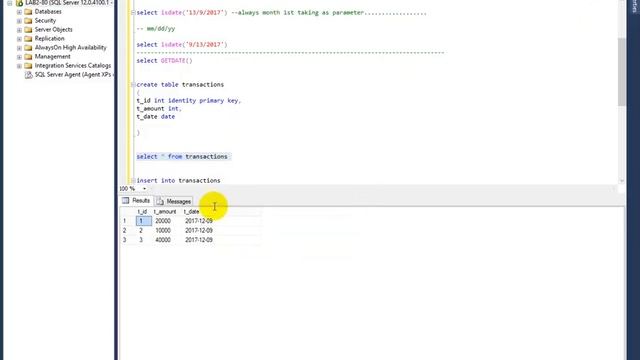Select the Security tree item

(45, 21)
